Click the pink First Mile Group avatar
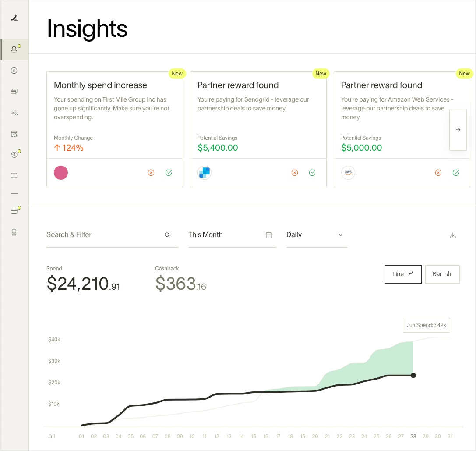The height and width of the screenshot is (451, 476). coord(61,173)
